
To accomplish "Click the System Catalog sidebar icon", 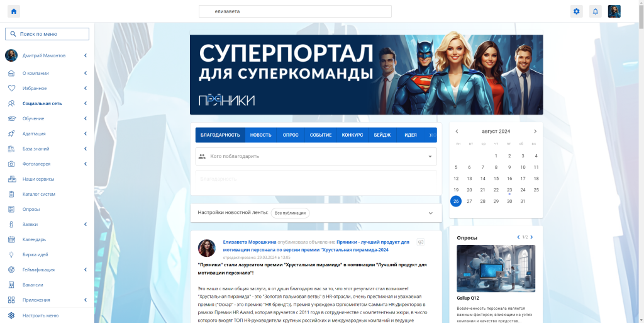I will coord(11,194).
